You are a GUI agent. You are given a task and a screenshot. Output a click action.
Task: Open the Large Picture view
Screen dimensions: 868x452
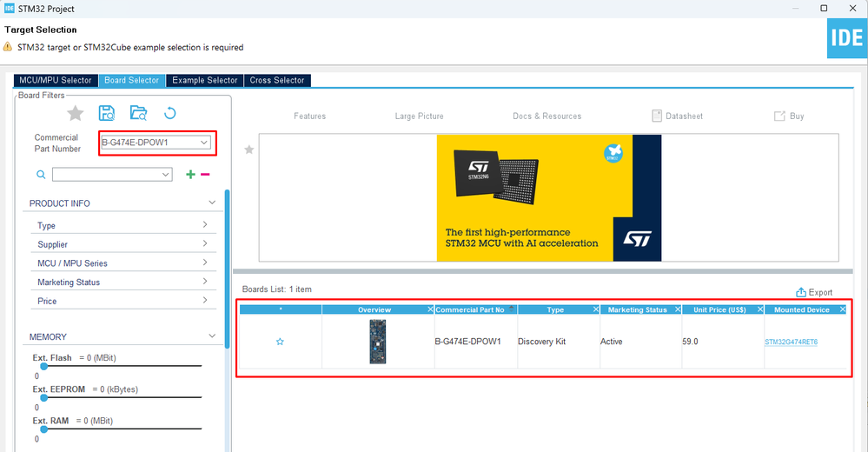[x=419, y=116]
